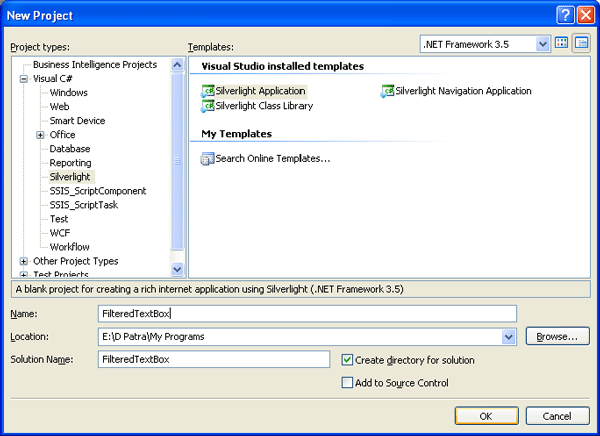Screen dimensions: 600x436
Task: Focus the Name field with FilteredTextBox
Action: (x=307, y=314)
